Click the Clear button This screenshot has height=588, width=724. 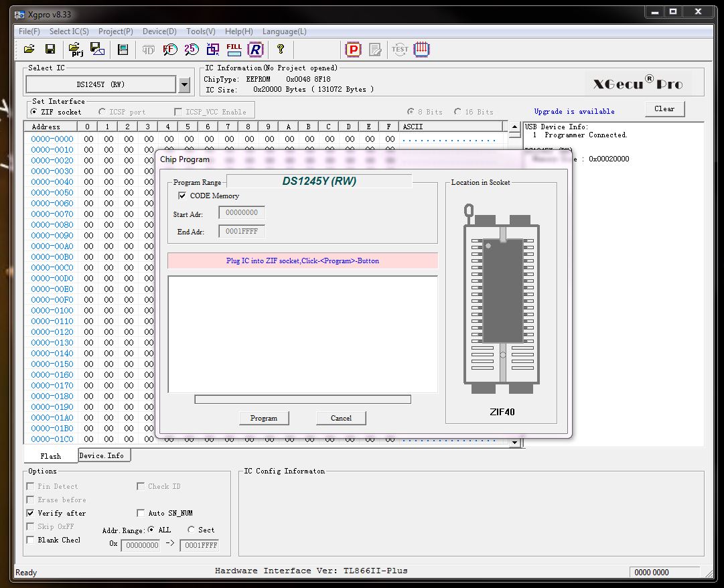[x=664, y=109]
